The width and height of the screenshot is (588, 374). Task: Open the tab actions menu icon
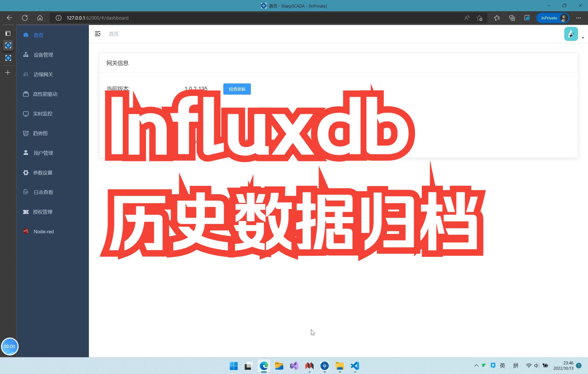coord(8,33)
